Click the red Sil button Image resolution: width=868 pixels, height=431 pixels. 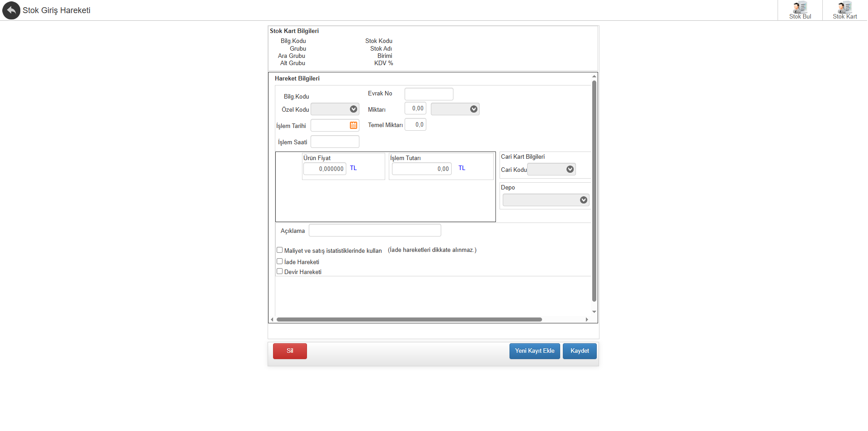[290, 351]
